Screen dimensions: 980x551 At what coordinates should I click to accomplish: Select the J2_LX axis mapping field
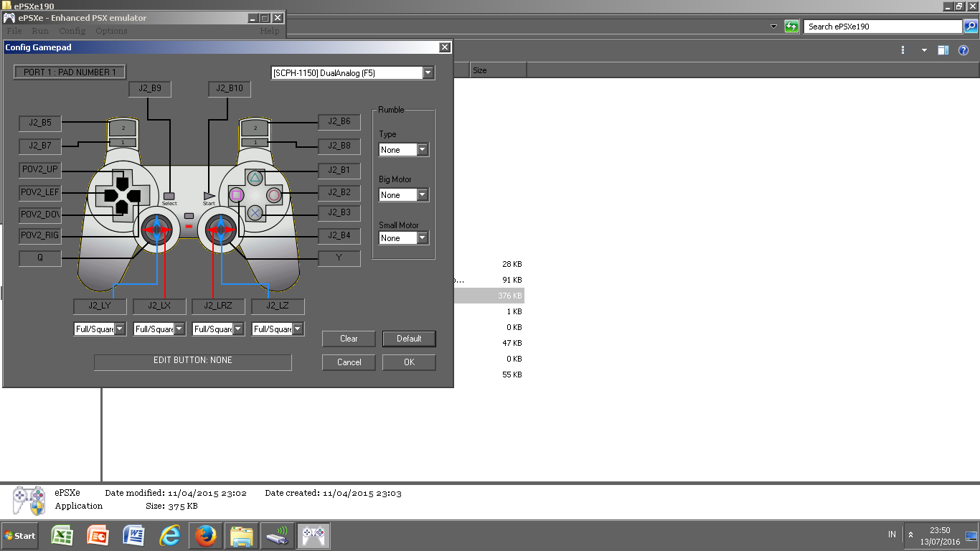159,306
